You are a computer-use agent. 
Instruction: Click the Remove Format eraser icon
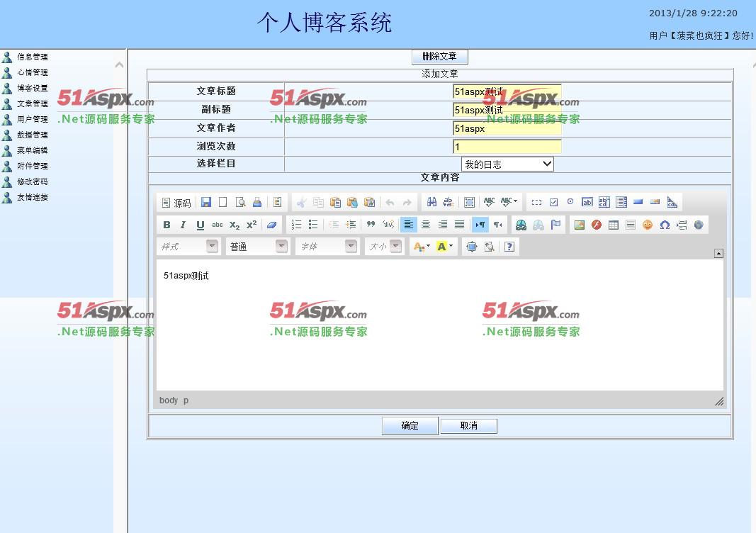coord(272,225)
